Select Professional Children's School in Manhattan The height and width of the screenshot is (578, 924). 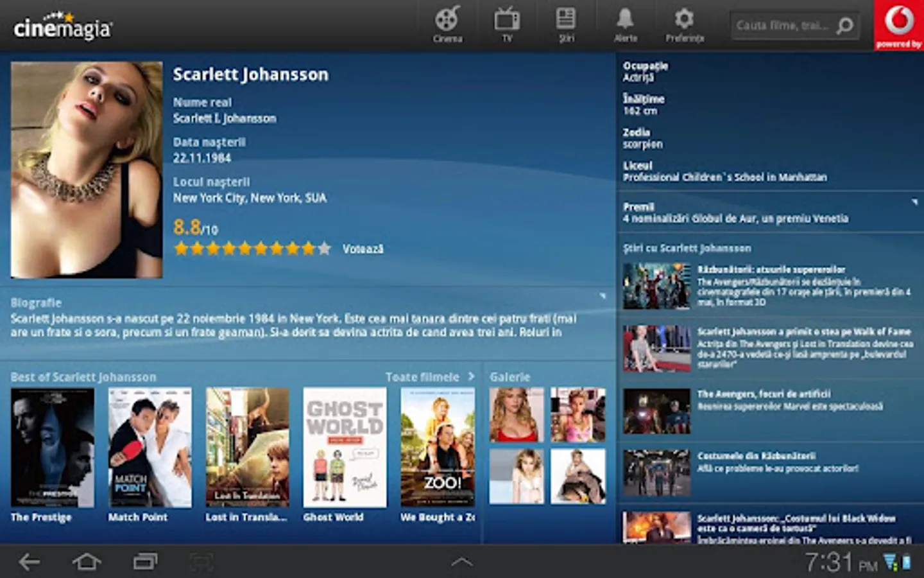tap(725, 177)
